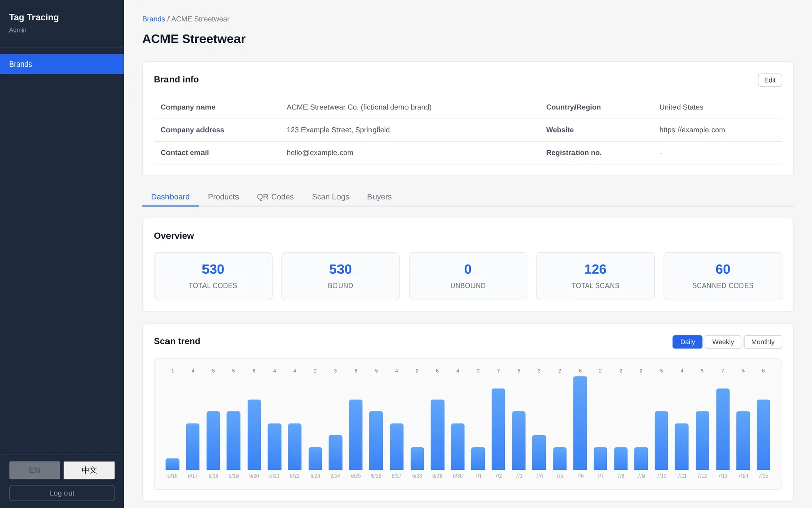
Task: Log out of the admin panel
Action: click(62, 493)
